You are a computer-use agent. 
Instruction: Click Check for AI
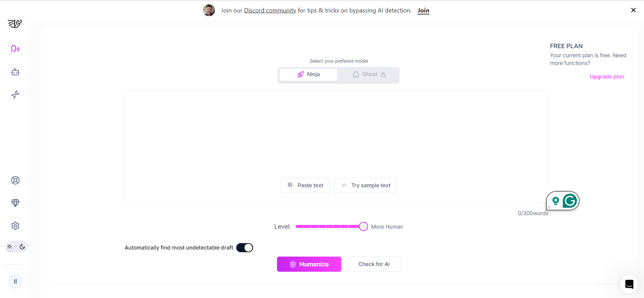click(x=374, y=264)
